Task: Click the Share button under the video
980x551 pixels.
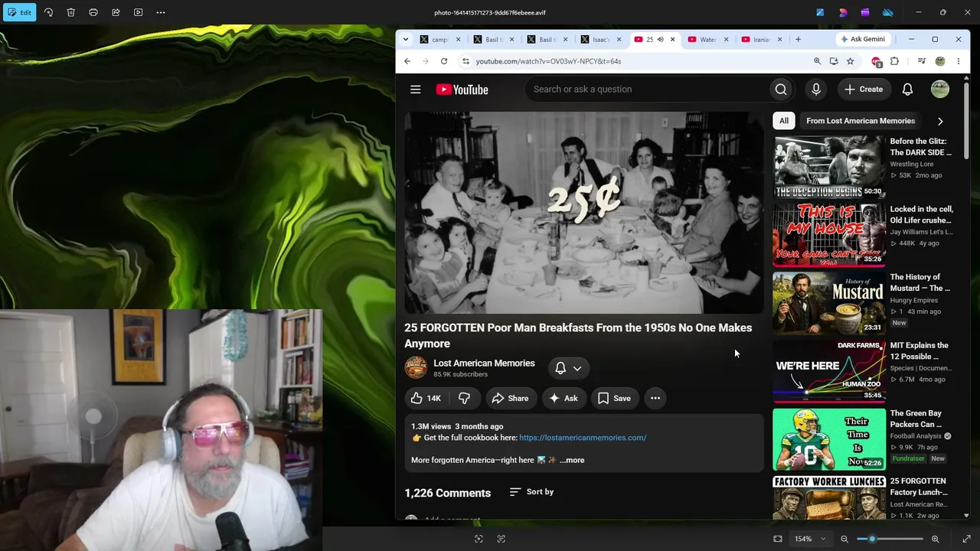Action: pyautogui.click(x=511, y=398)
